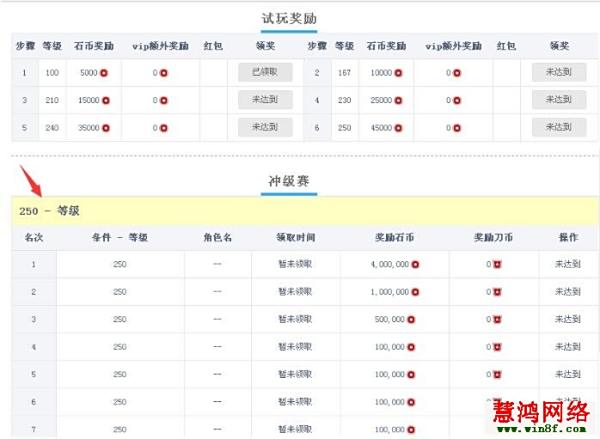Click the '条件 - 等级' column header
Viewport: 600px width, 439px height.
click(x=120, y=238)
